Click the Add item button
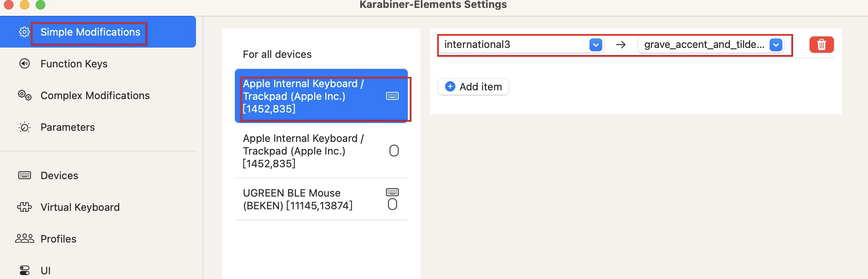The height and width of the screenshot is (279, 868). point(473,87)
